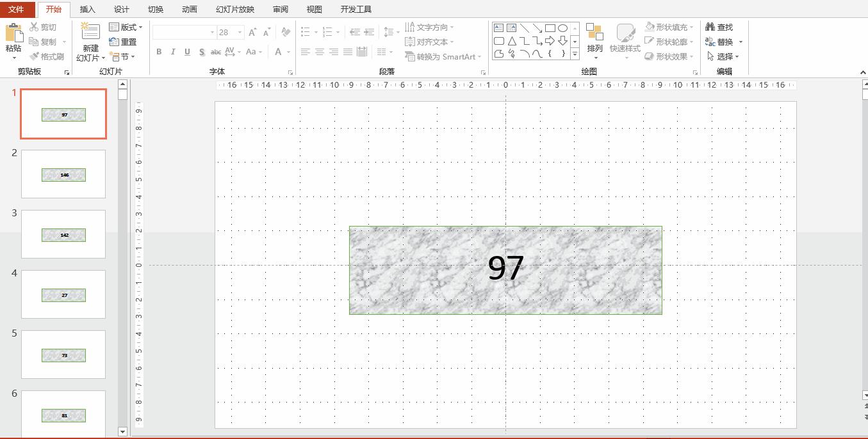The width and height of the screenshot is (868, 439).
Task: Switch to the Insert tab (插入)
Action: [87, 9]
